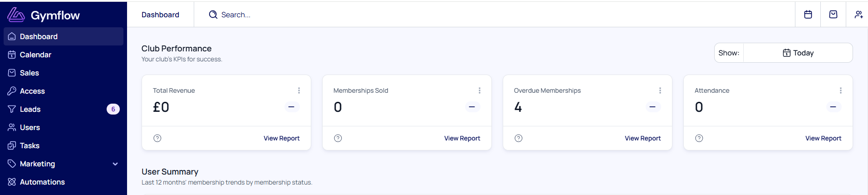Click the Leads count badge
Viewport: 868px width, 195px height.
[113, 109]
